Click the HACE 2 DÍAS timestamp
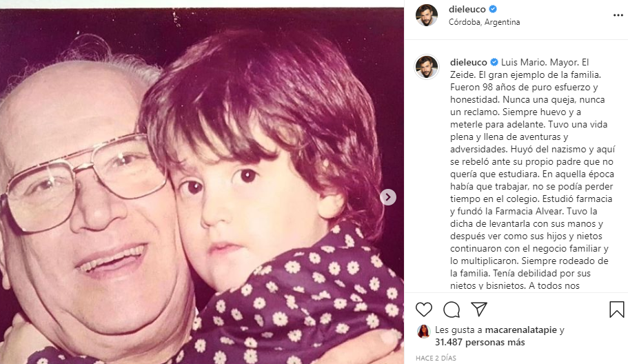 (436, 358)
